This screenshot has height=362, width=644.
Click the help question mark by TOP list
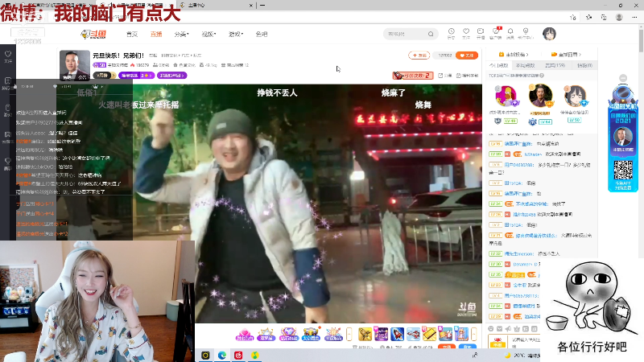(x=542, y=76)
